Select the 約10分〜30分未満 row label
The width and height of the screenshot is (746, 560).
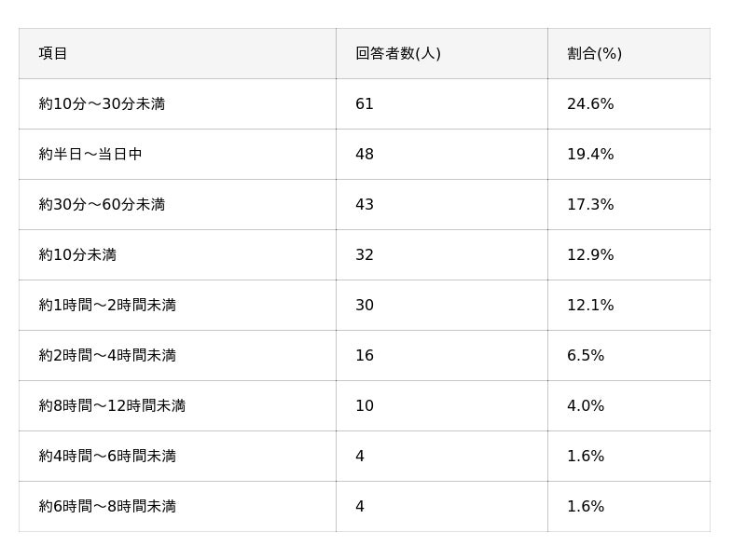click(x=102, y=104)
